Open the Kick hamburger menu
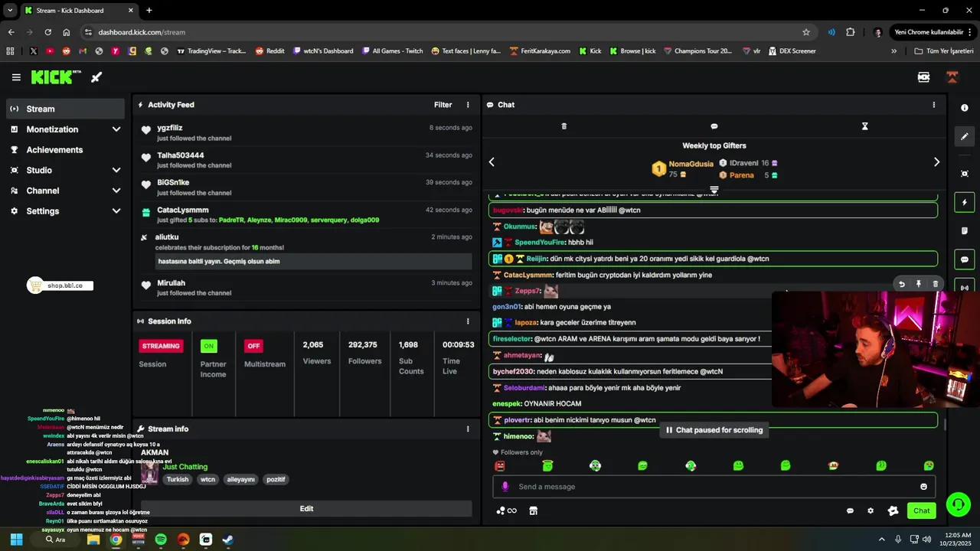Image resolution: width=980 pixels, height=551 pixels. 16,77
